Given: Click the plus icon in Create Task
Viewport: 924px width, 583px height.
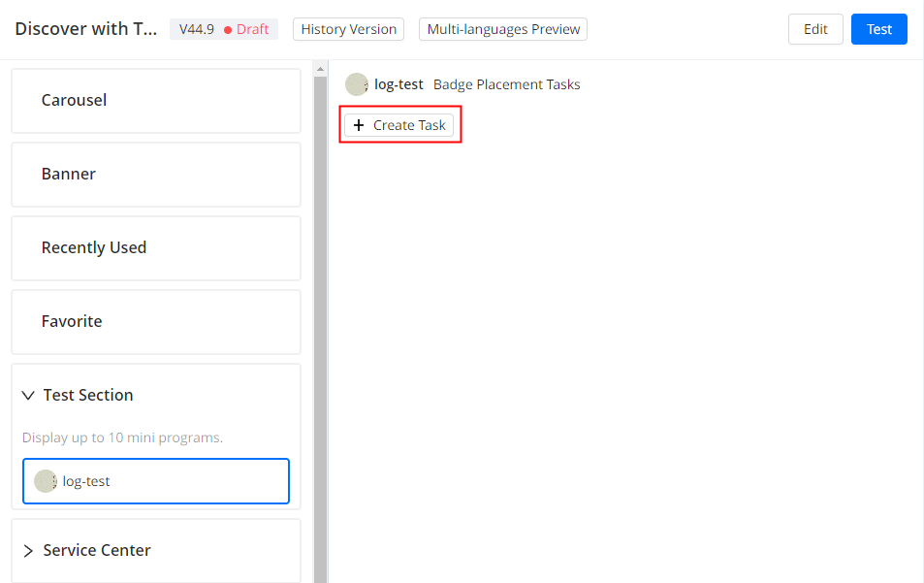Looking at the screenshot, I should coord(359,125).
